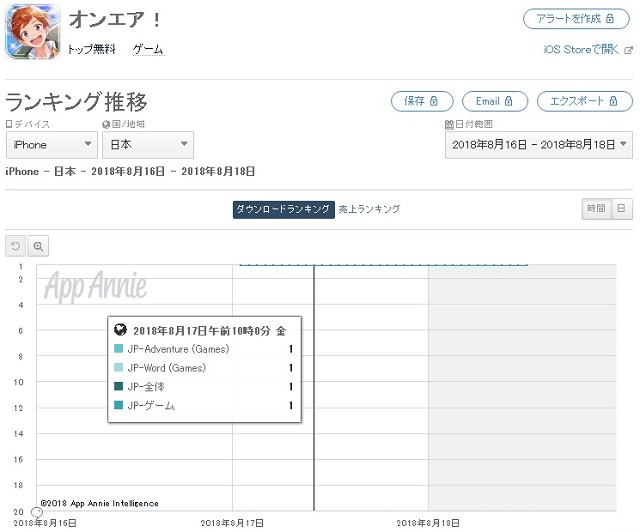Click the external link icon beside iOS Storeで開く
The image size is (640, 532).
point(629,50)
